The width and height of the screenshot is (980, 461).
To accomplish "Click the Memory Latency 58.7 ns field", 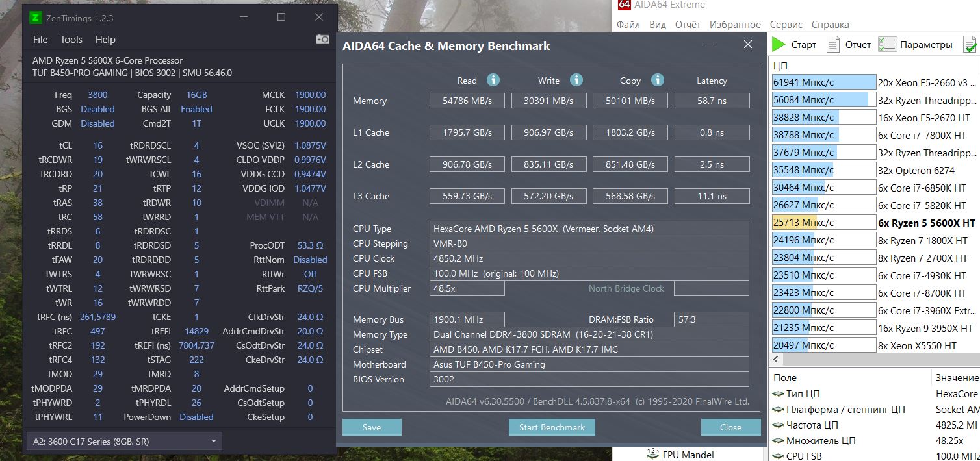I will point(712,101).
